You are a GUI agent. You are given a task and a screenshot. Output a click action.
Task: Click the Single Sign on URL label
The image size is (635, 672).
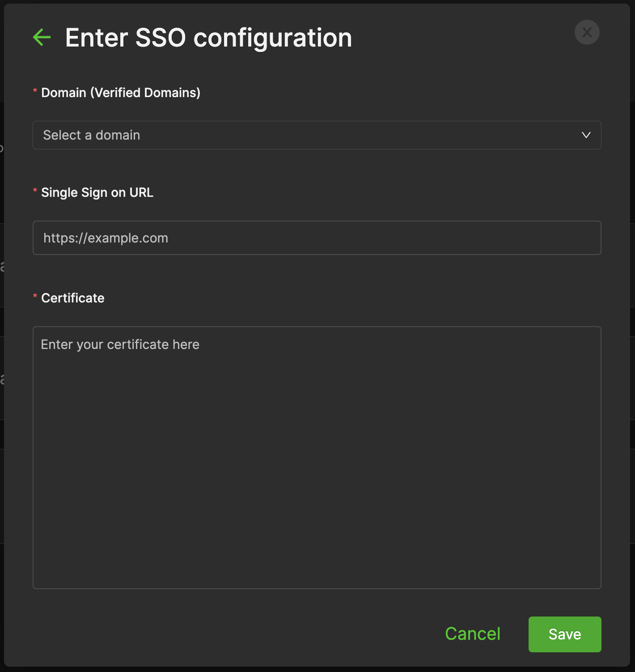point(97,192)
